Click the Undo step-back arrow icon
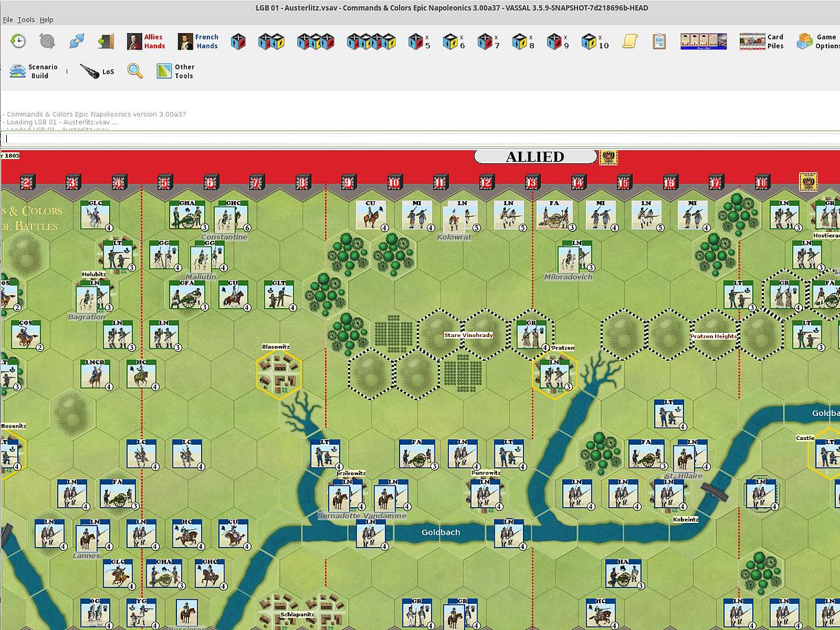The image size is (840, 630). click(x=19, y=41)
